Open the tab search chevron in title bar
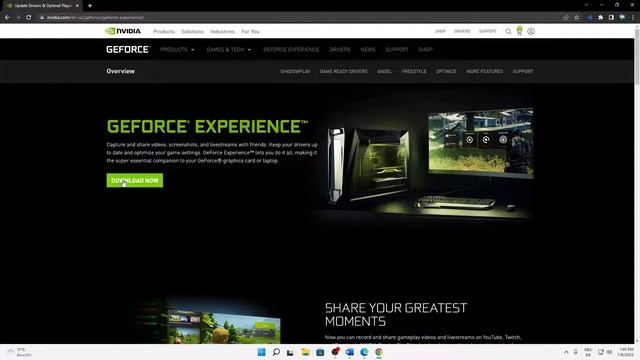Screen dimensions: 640x360 click(586, 5)
